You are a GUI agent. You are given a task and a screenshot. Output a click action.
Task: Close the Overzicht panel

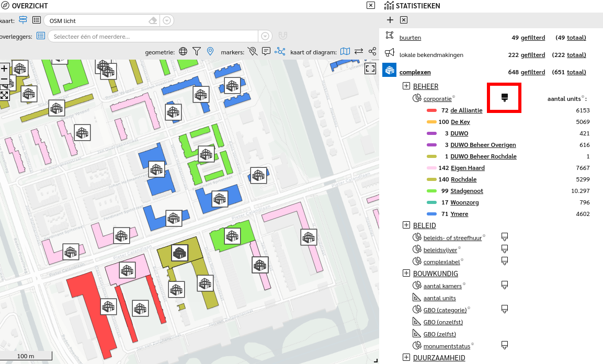coord(371,5)
